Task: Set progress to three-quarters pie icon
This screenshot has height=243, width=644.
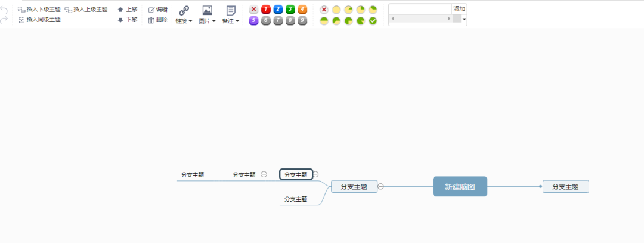Action: [348, 21]
